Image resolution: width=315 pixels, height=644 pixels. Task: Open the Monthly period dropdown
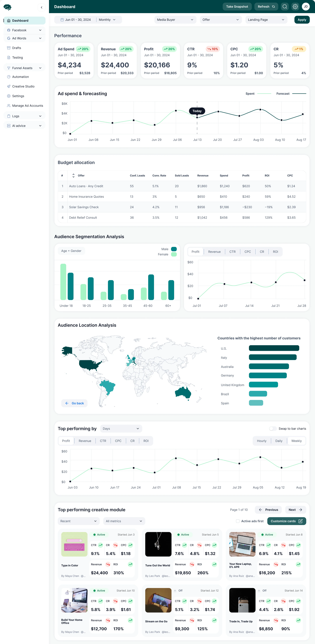point(108,20)
